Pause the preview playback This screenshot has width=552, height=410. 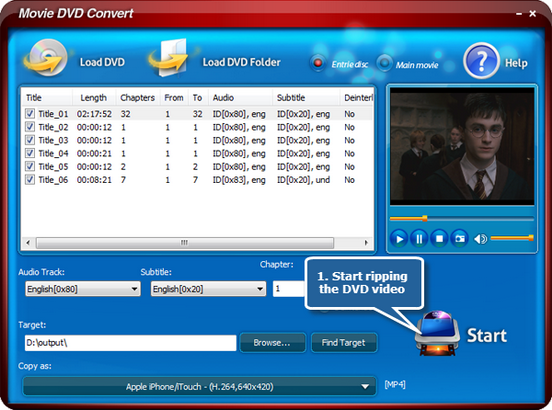click(419, 239)
